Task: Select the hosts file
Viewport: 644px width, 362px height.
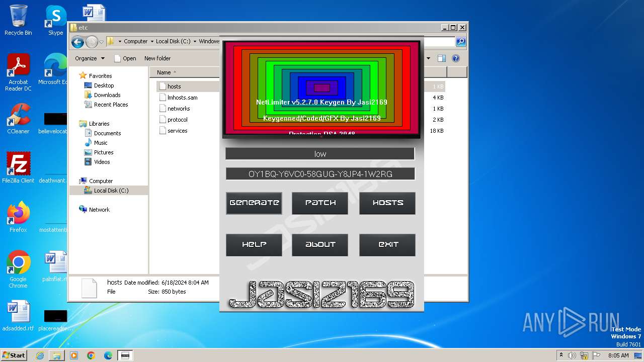Action: tap(174, 86)
